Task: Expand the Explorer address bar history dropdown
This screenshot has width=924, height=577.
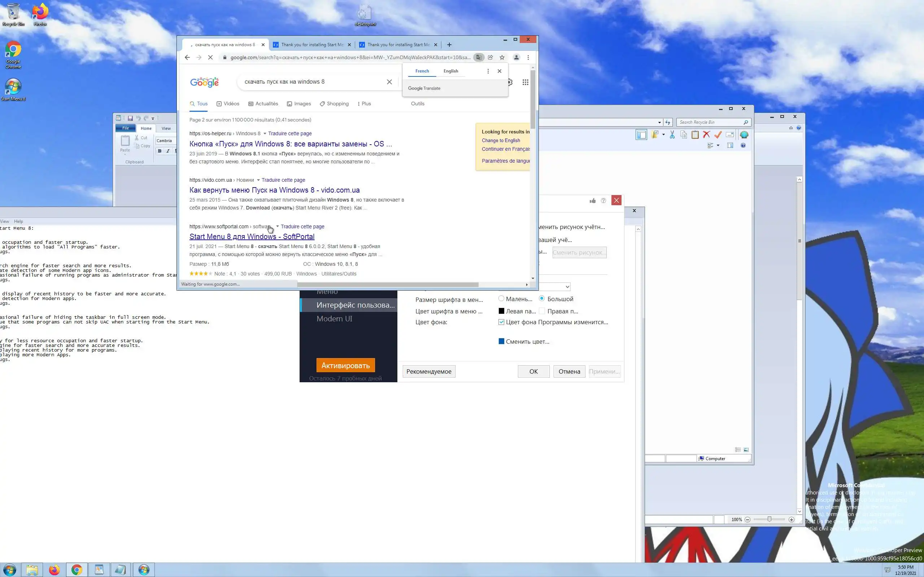Action: 659,123
